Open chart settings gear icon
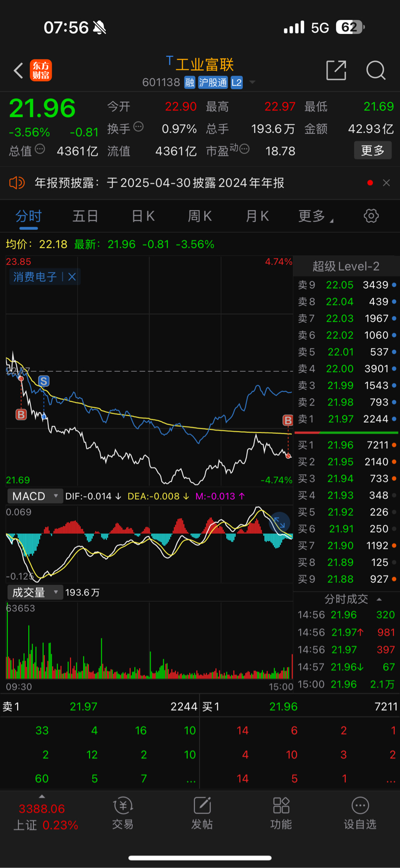Screen dimensions: 400x868 point(371,216)
